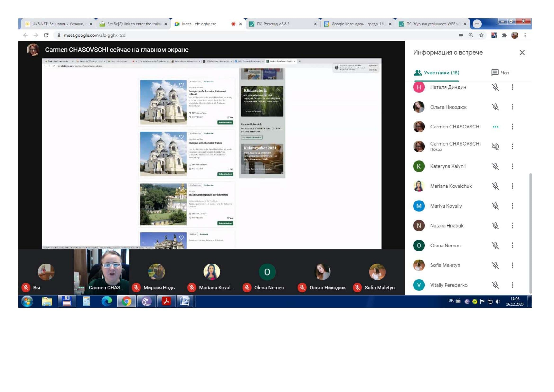Viewport: 554px width, 392px height.
Task: Toggle the mic icon for Ольга Никодюк
Action: (x=495, y=107)
